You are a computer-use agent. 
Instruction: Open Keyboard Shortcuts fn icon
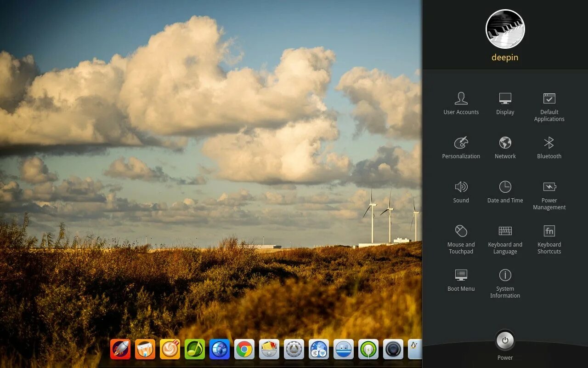pos(549,230)
